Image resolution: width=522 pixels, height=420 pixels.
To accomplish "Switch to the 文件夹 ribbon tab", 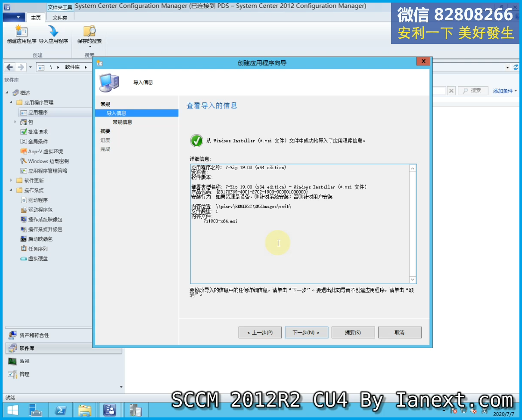I will [60, 18].
